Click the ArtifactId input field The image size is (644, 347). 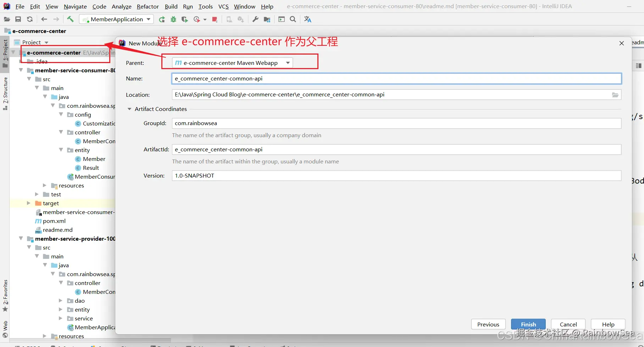396,150
